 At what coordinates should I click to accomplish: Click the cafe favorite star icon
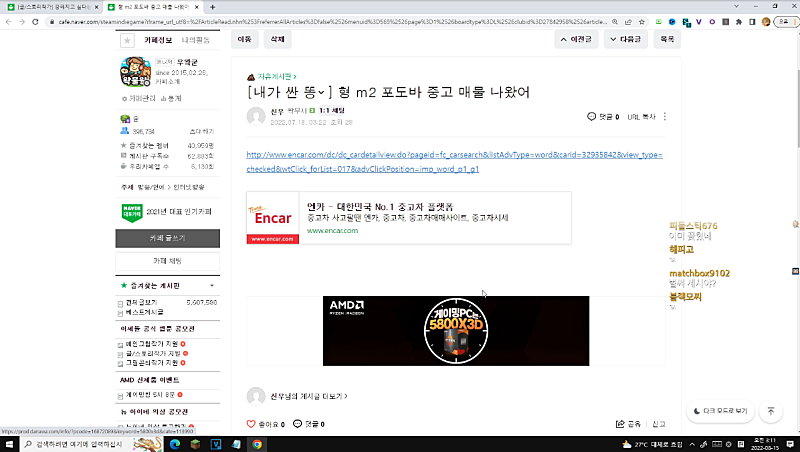point(127,40)
